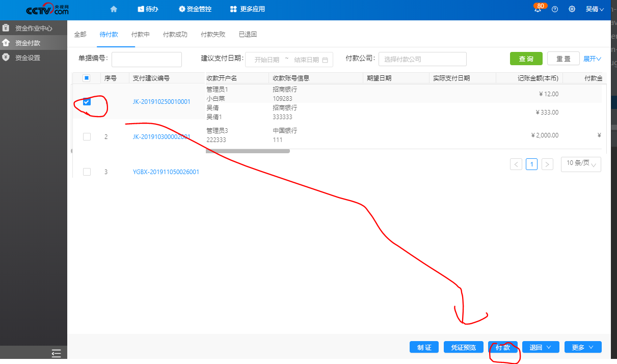Click the ¥ 333.00 amount cell

click(x=547, y=113)
